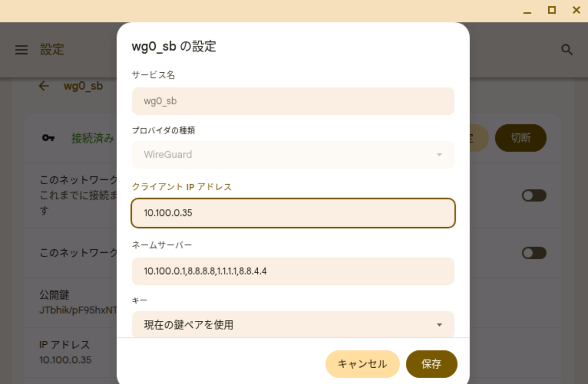Open the provider type WireGuard dropdown
Image resolution: width=588 pixels, height=384 pixels.
(293, 155)
